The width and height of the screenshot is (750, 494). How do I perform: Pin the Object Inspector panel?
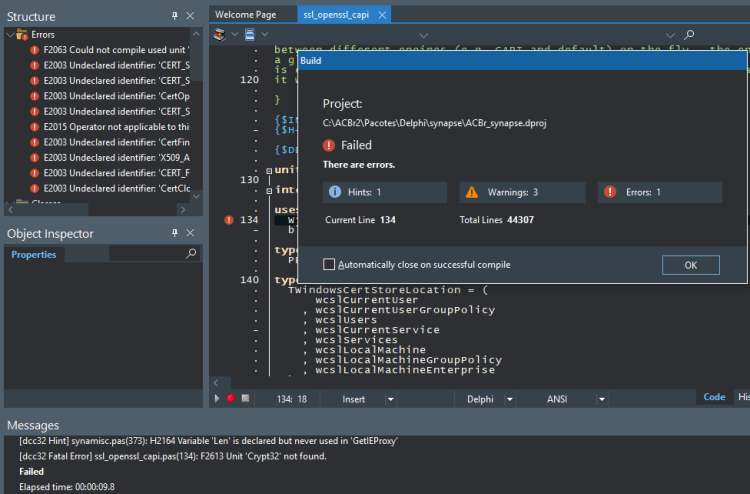175,232
